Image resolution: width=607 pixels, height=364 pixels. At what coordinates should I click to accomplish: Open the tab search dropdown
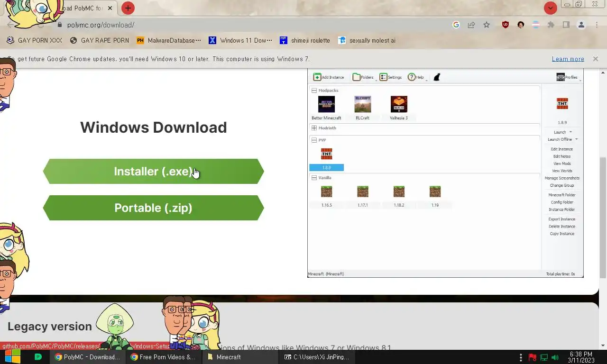(x=550, y=8)
